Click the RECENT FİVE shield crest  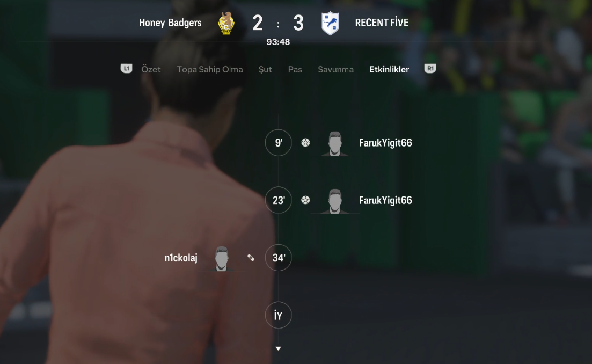(x=330, y=24)
